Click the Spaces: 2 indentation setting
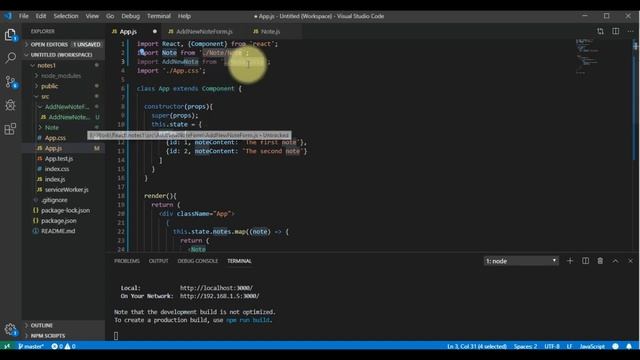Viewport: 640px width, 360px height. pyautogui.click(x=525, y=346)
